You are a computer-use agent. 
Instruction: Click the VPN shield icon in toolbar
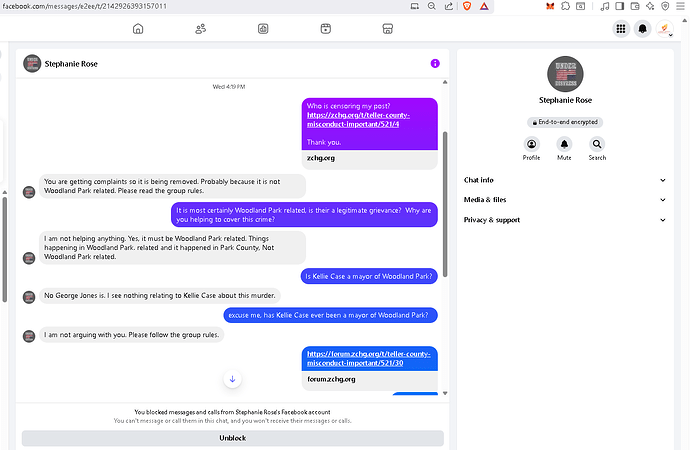click(x=665, y=6)
